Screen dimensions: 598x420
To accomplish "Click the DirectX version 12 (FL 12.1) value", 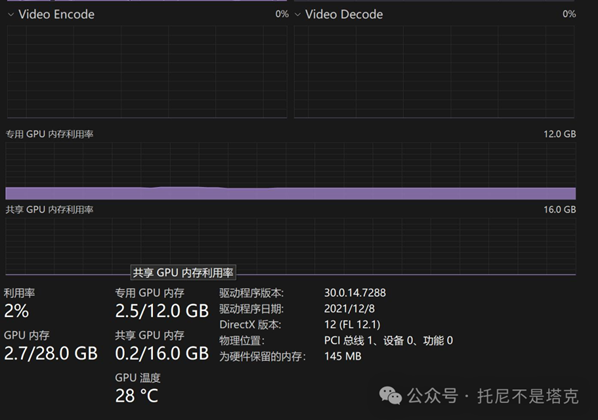I will coord(352,325).
